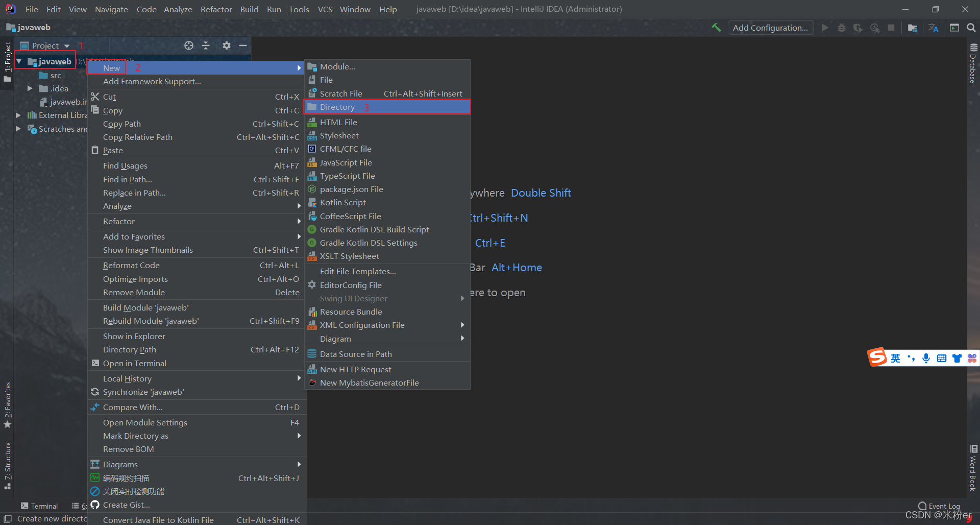This screenshot has width=980, height=525.
Task: Click Edit File Templates...
Action: (387, 271)
